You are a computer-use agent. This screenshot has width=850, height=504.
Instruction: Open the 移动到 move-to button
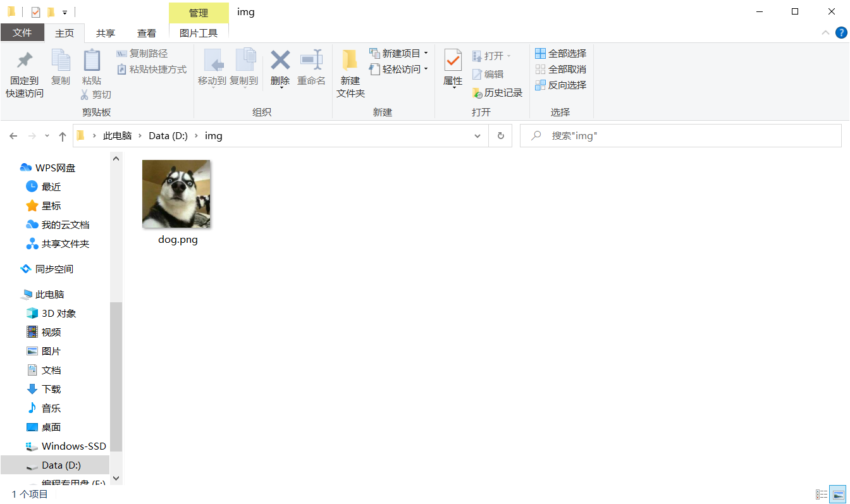coord(212,68)
